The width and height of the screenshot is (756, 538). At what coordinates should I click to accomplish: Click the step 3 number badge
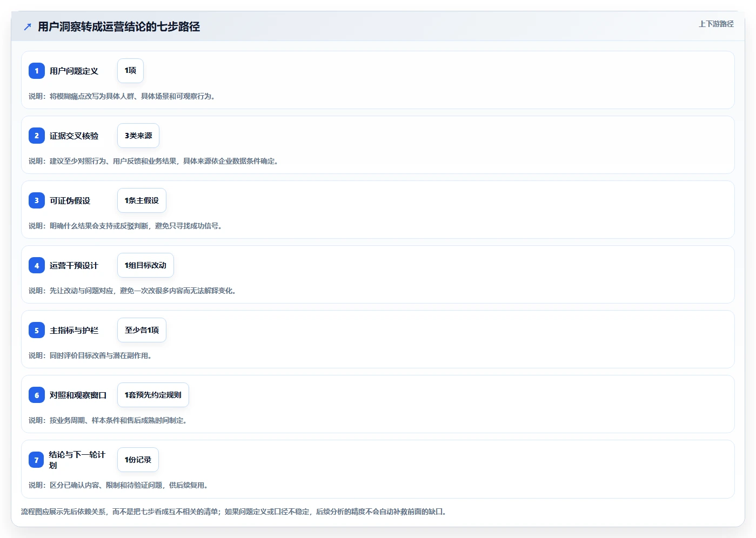(37, 200)
